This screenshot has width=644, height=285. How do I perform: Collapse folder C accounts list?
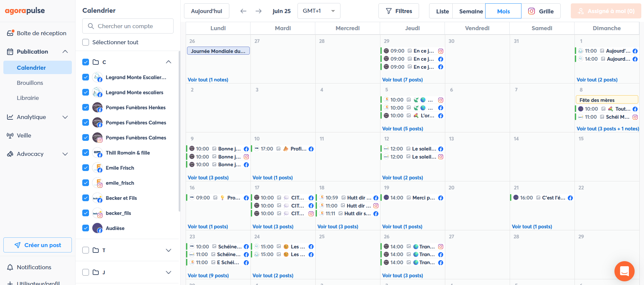click(x=169, y=62)
